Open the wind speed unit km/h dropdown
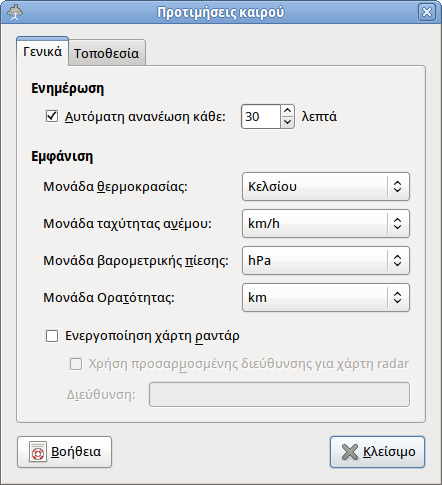The width and height of the screenshot is (442, 485). pos(326,223)
